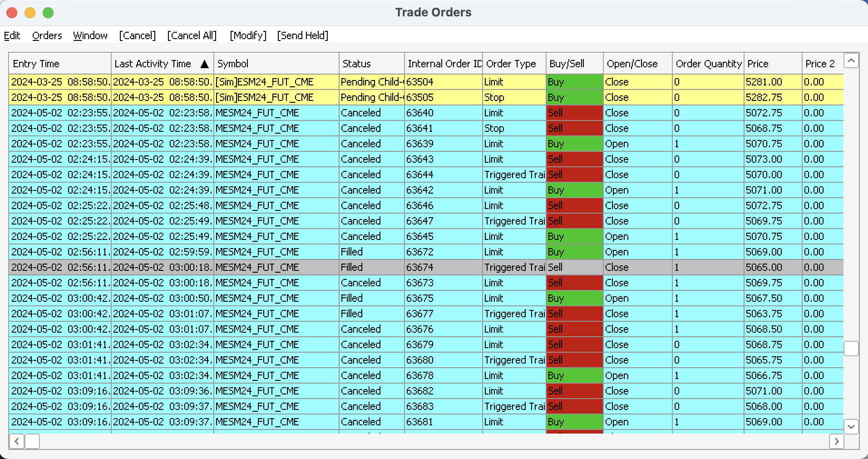Select the order with ID 63505

pos(426,97)
